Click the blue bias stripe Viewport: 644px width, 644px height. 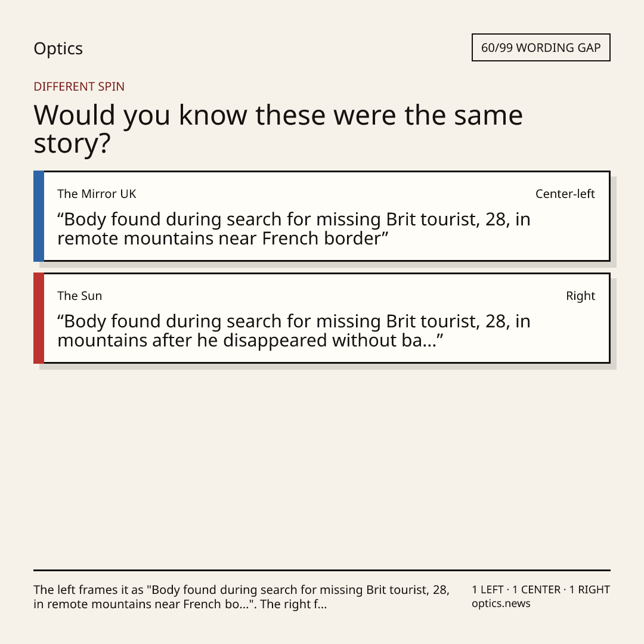[39, 216]
